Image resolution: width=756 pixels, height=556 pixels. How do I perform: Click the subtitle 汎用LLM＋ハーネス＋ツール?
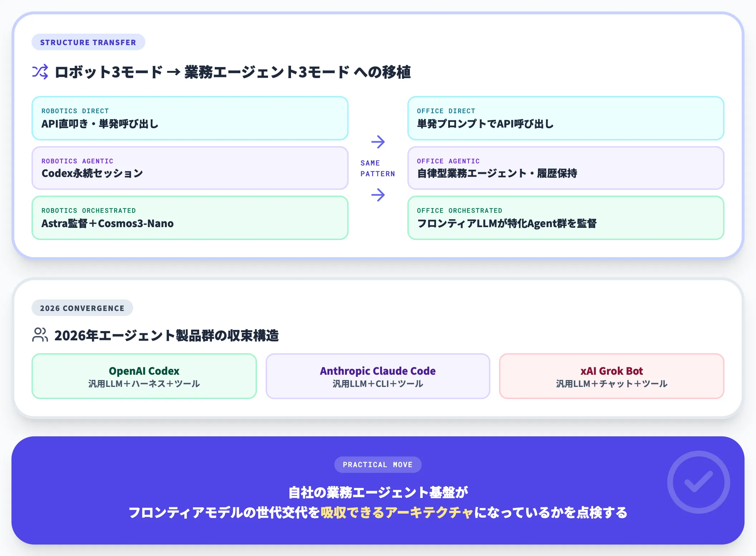pyautogui.click(x=144, y=384)
